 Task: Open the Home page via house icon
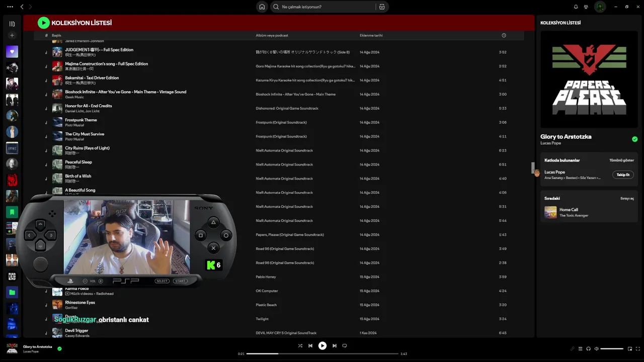click(x=262, y=7)
